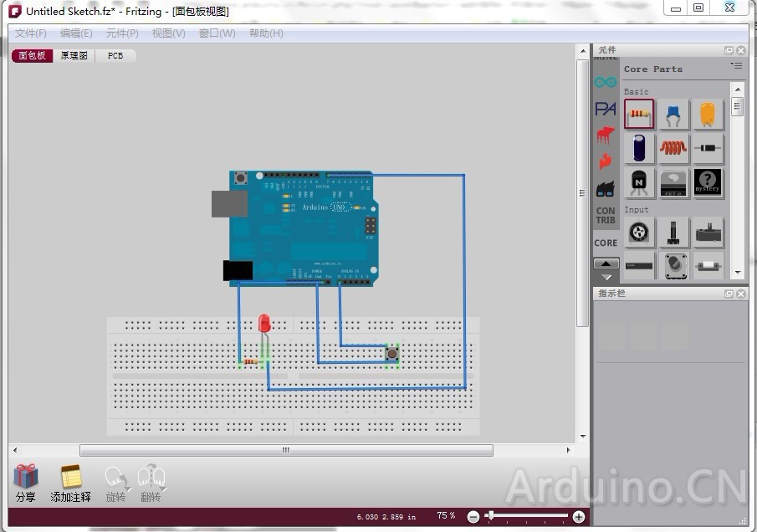Image resolution: width=757 pixels, height=532 pixels.
Task: Open the 视图(V) menu
Action: click(x=168, y=33)
